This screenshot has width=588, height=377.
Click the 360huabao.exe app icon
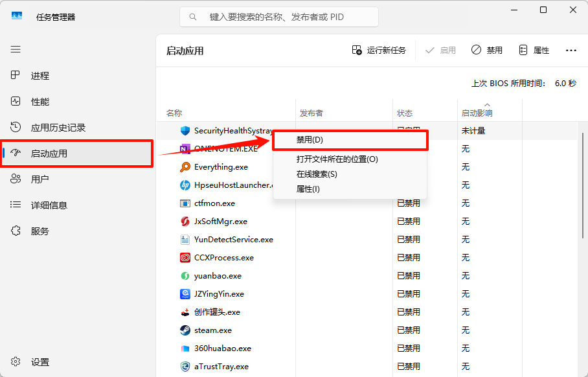click(x=184, y=348)
